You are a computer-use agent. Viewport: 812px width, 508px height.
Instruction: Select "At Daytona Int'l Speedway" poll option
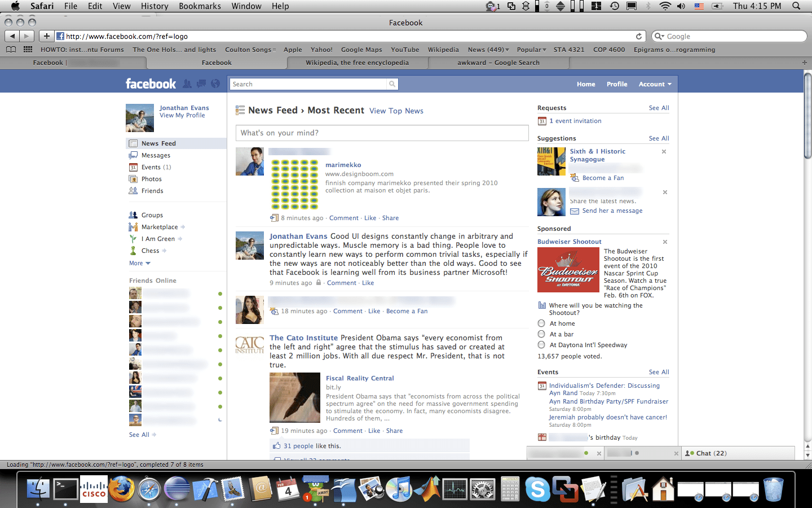pos(541,345)
